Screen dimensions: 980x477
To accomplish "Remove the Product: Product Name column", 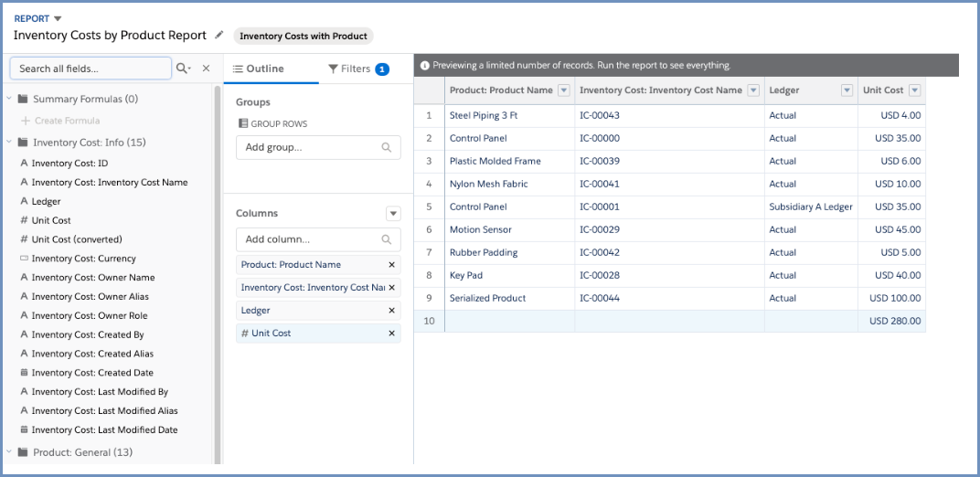I will tap(391, 265).
